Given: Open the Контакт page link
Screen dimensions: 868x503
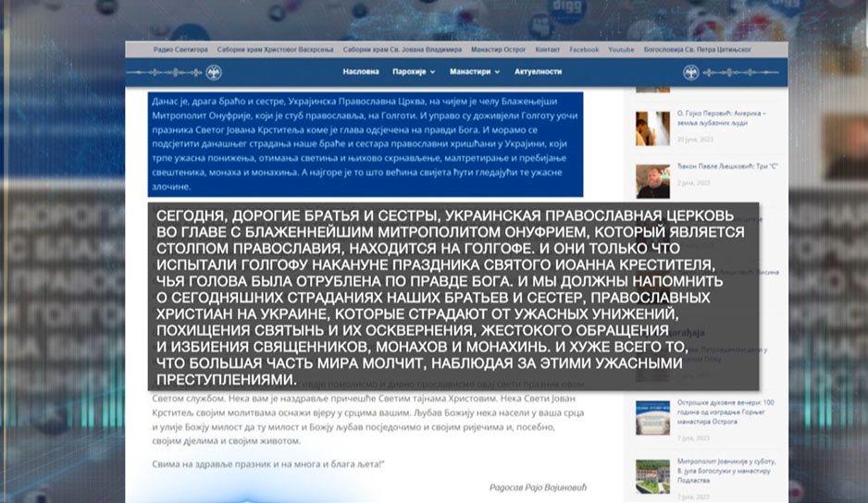Looking at the screenshot, I should (x=548, y=49).
